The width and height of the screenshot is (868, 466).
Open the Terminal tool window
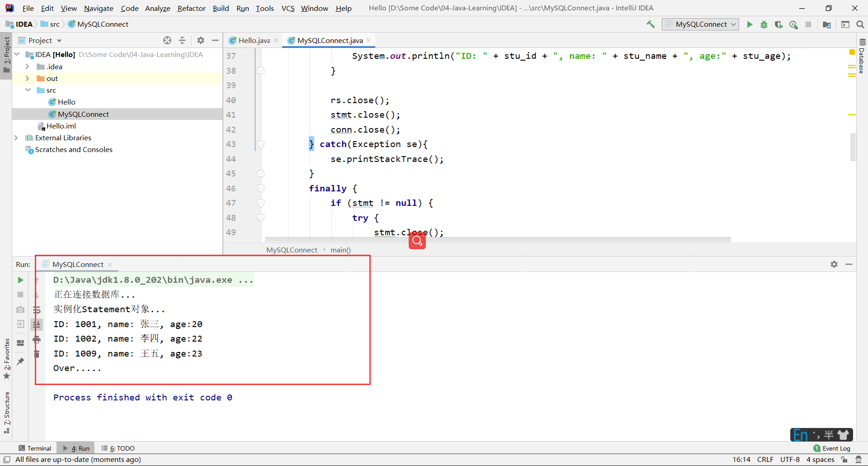(35, 448)
